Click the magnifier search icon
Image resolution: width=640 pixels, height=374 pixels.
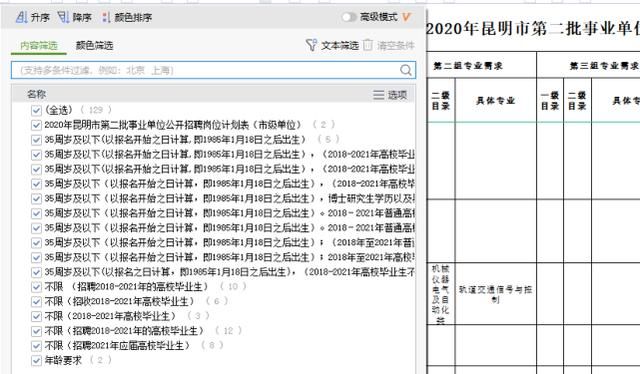(x=406, y=70)
